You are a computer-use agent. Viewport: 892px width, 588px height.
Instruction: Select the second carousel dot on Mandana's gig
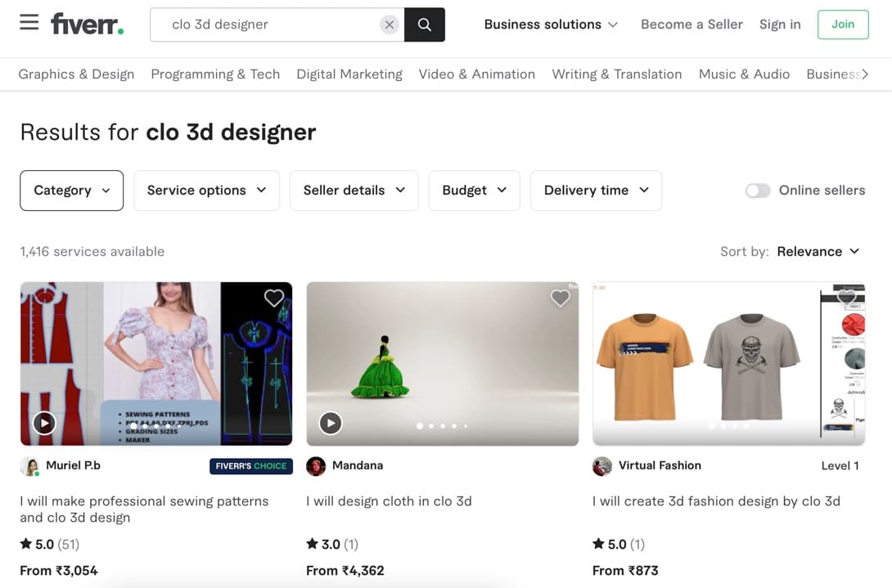coord(431,425)
